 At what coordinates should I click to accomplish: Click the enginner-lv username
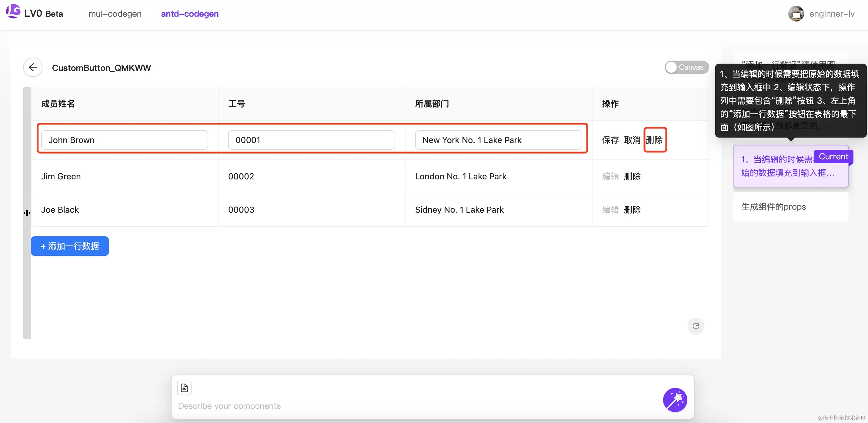coord(832,14)
